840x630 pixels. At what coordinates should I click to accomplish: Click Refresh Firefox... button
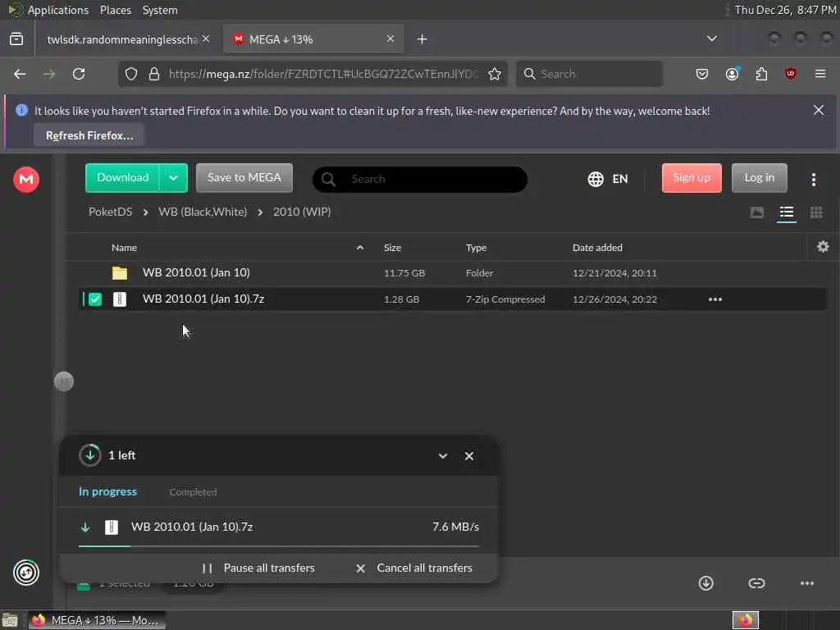click(89, 135)
